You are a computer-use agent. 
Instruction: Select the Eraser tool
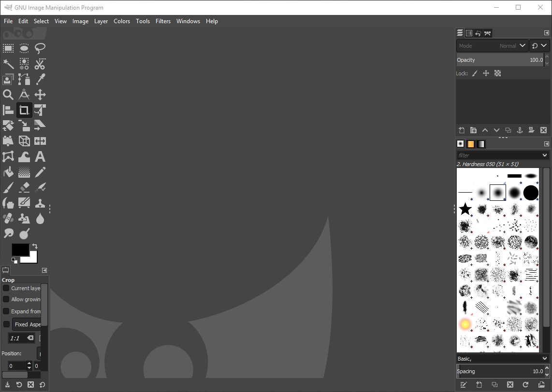[24, 188]
